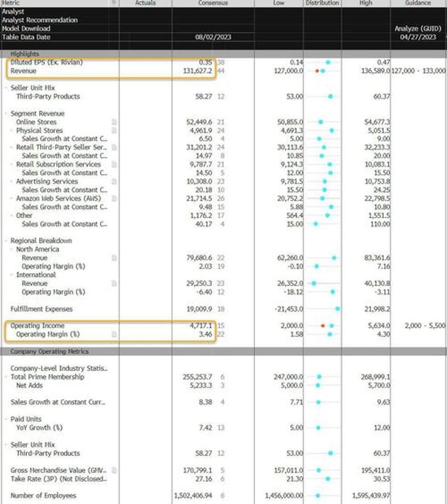Open the chart icon for Online Stores

click(x=114, y=122)
